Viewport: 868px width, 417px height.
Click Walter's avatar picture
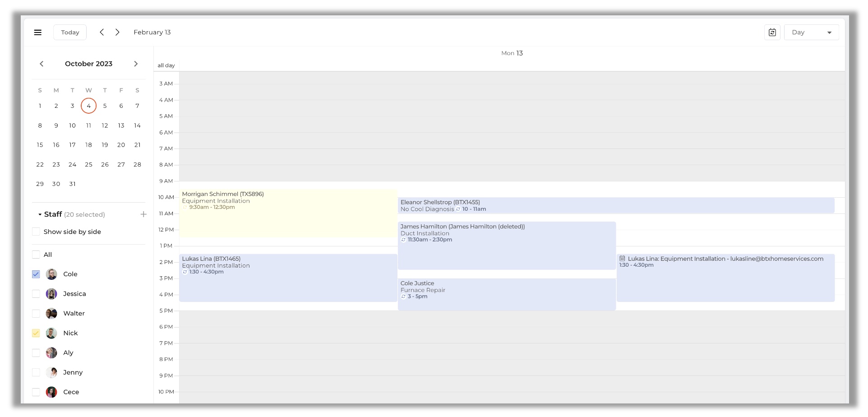pos(51,314)
